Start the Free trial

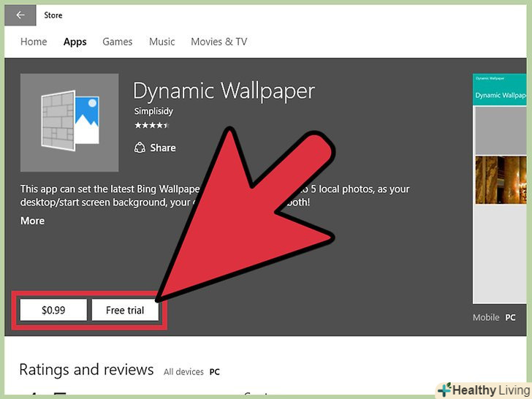125,310
